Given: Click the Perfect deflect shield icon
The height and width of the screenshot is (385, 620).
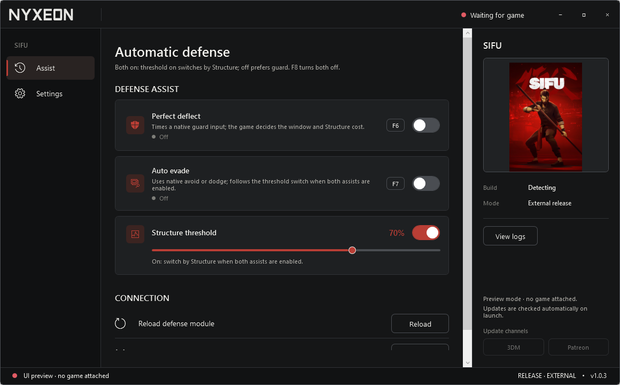Looking at the screenshot, I should click(135, 125).
